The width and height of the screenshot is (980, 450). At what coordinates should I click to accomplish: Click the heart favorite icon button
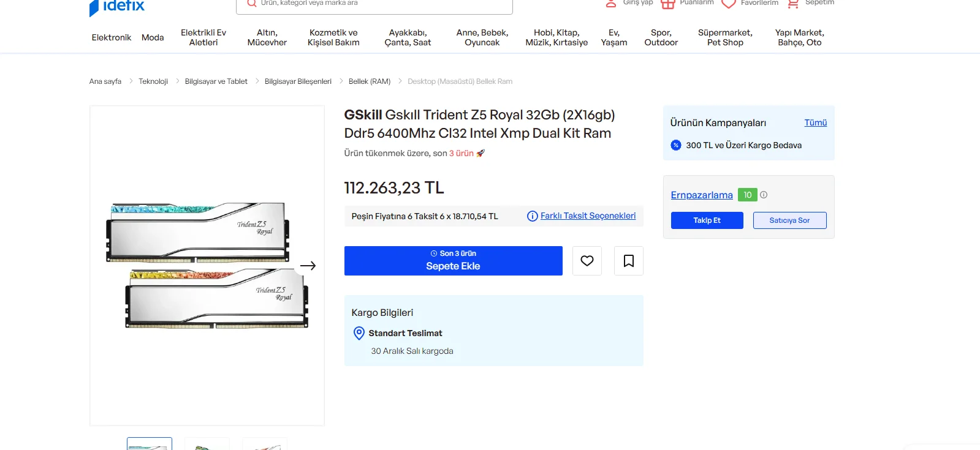[587, 261]
